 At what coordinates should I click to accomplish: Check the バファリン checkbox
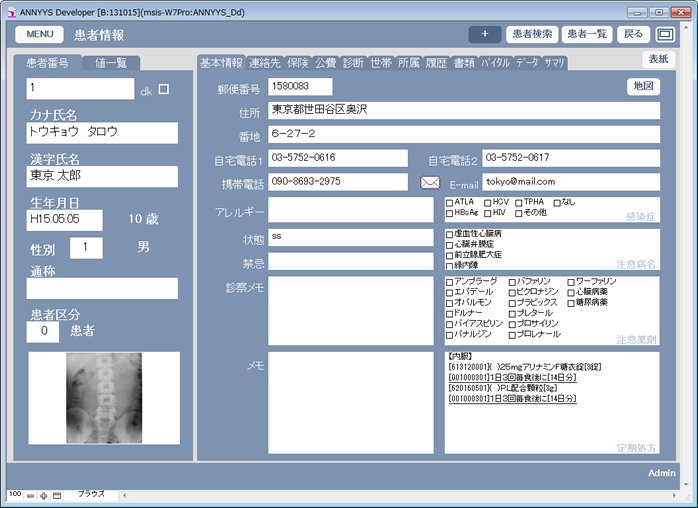512,282
